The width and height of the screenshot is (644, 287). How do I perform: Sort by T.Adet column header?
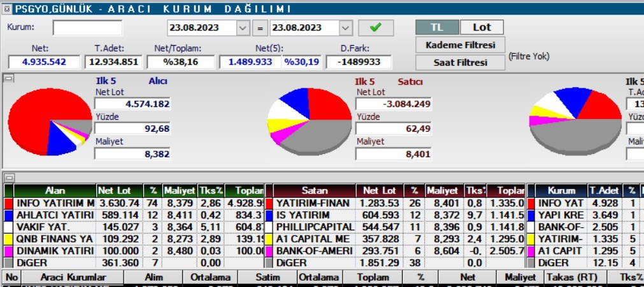coord(604,191)
